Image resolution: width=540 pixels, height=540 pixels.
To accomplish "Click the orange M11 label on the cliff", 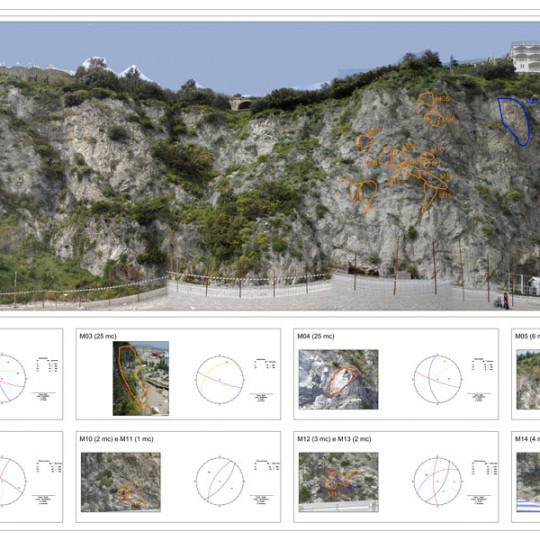I will (x=438, y=164).
